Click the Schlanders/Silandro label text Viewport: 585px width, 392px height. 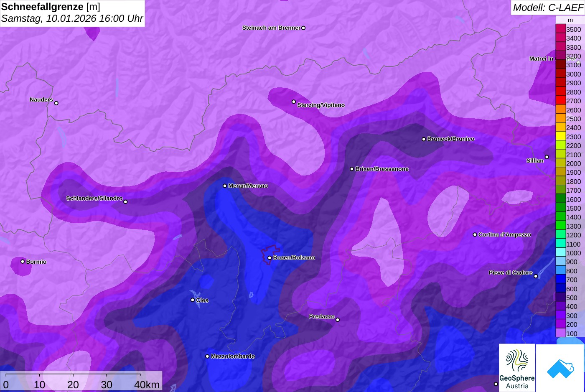[x=94, y=198]
